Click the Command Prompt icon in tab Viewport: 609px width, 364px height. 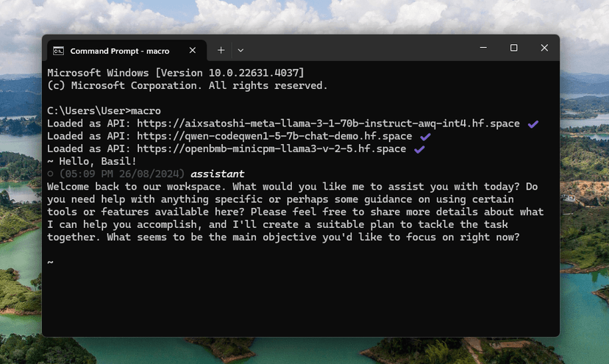pyautogui.click(x=58, y=51)
